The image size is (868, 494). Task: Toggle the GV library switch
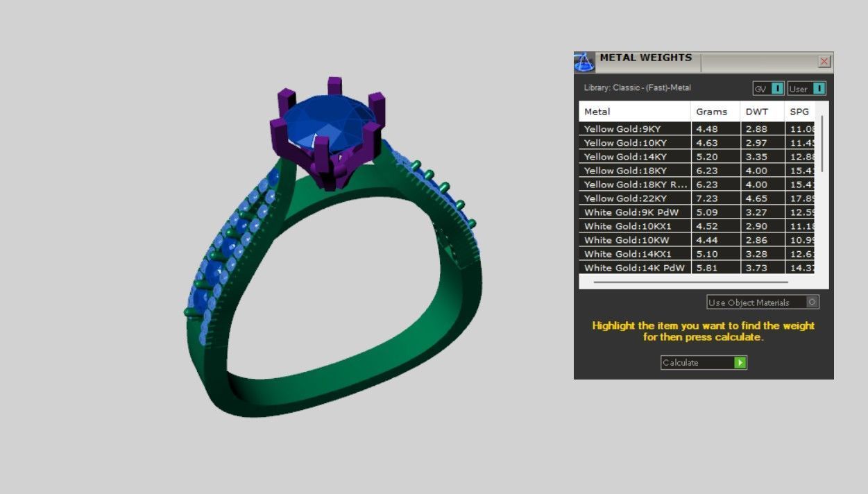pos(769,89)
